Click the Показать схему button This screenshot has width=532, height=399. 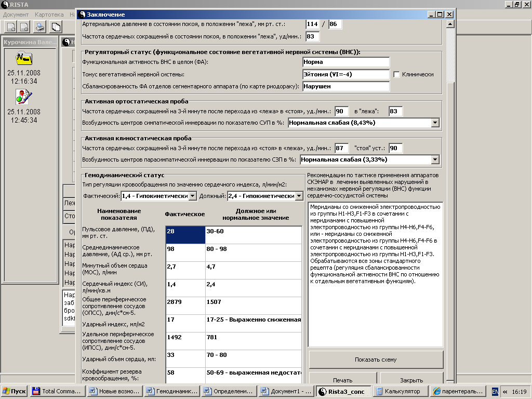376,360
